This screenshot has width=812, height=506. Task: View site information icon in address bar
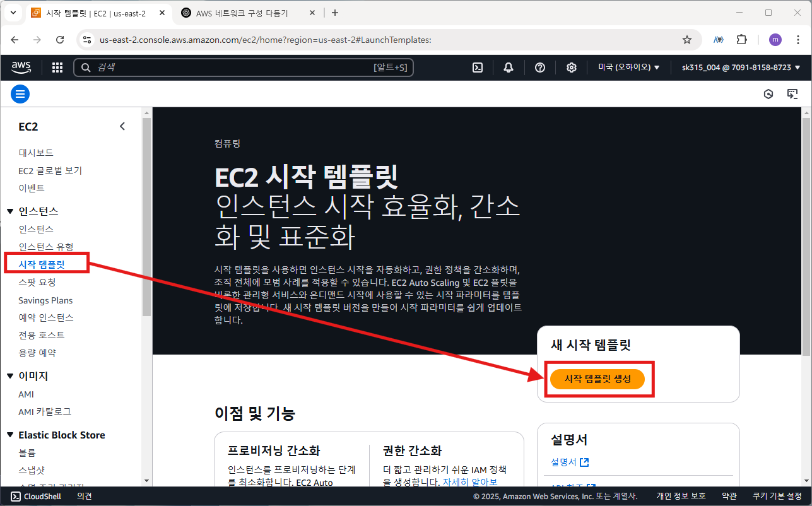click(x=88, y=40)
